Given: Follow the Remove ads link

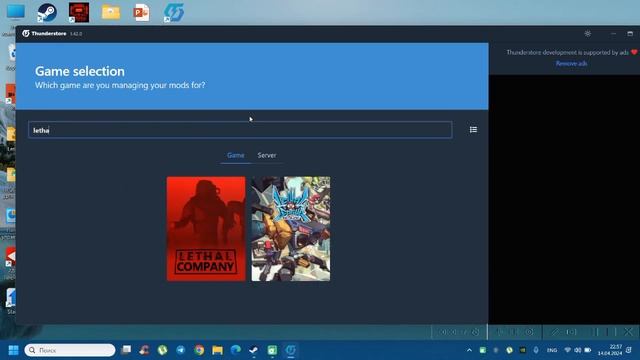Looking at the screenshot, I should [571, 63].
